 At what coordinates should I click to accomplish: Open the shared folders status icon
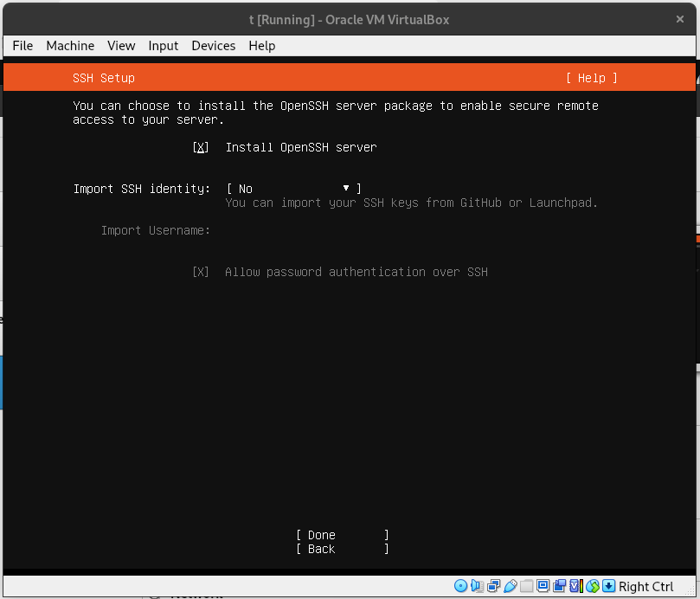coord(527,587)
